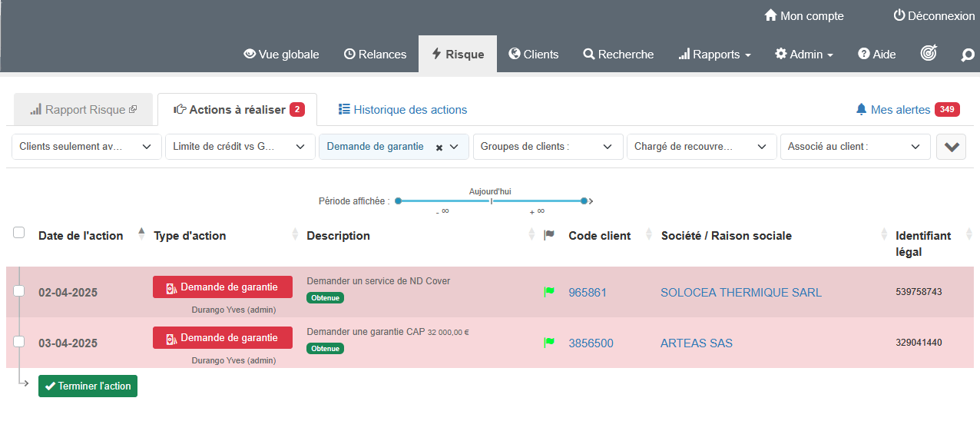The image size is (980, 431).
Task: Toggle the select-all checkbox in header
Action: coord(19,233)
